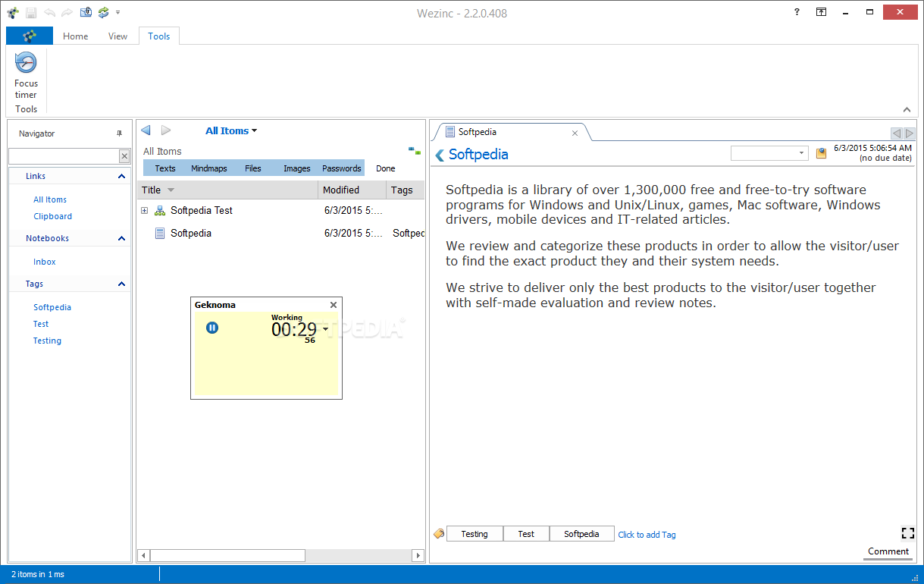Click the green view mode icon in list

point(414,151)
